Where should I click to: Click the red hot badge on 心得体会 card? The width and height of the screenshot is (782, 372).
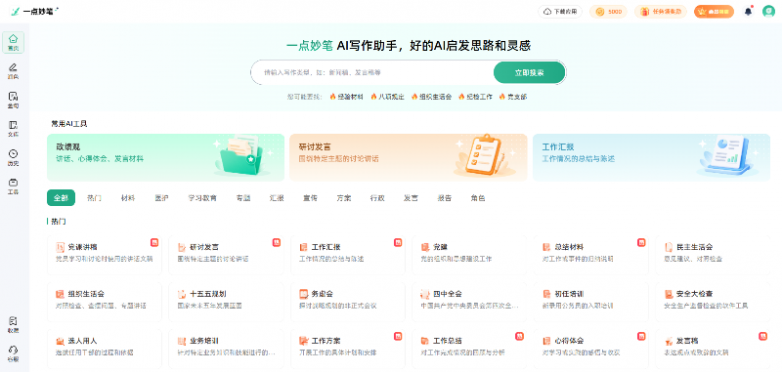tap(641, 336)
